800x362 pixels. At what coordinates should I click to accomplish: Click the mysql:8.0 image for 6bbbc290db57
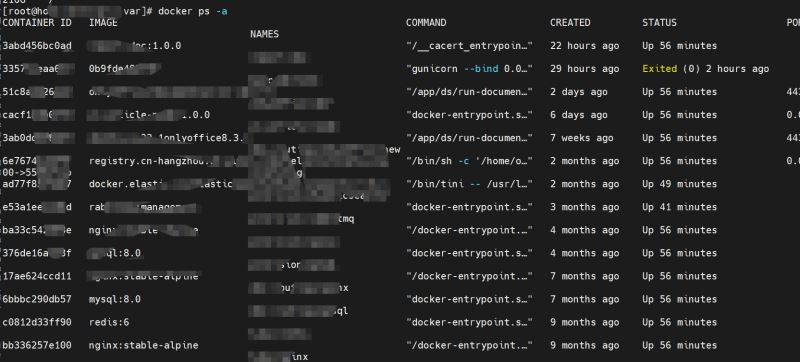115,299
